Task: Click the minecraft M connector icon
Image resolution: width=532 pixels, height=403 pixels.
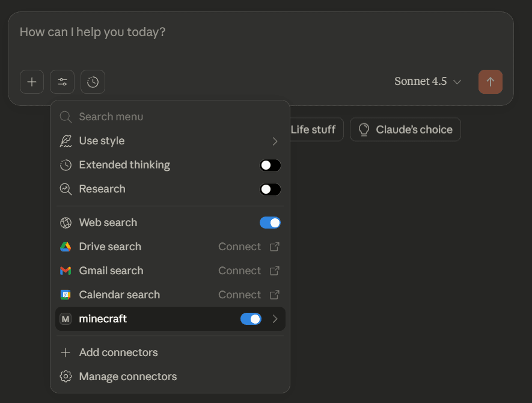Action: pyautogui.click(x=66, y=319)
